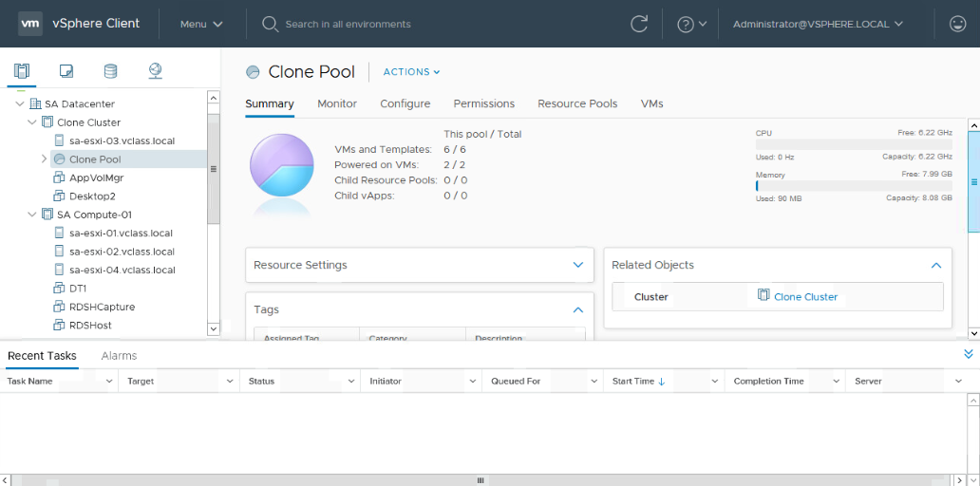Open the Menu dropdown
The image size is (980, 486).
click(x=201, y=24)
